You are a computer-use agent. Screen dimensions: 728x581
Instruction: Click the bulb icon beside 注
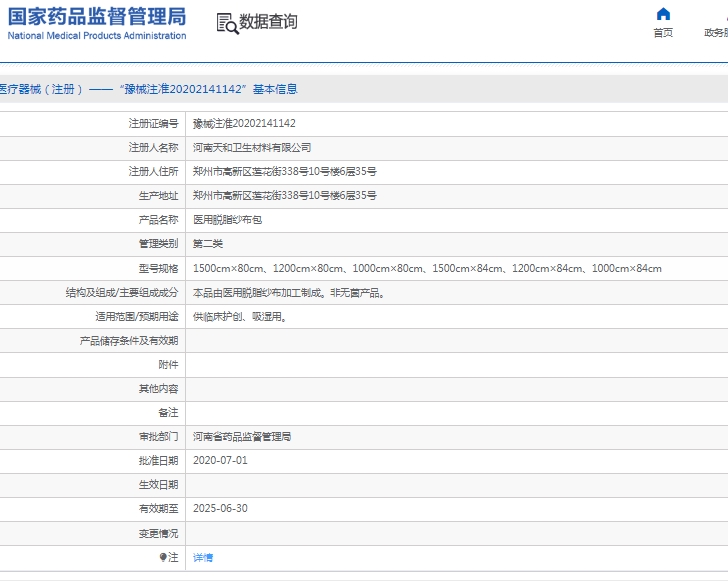(162, 557)
